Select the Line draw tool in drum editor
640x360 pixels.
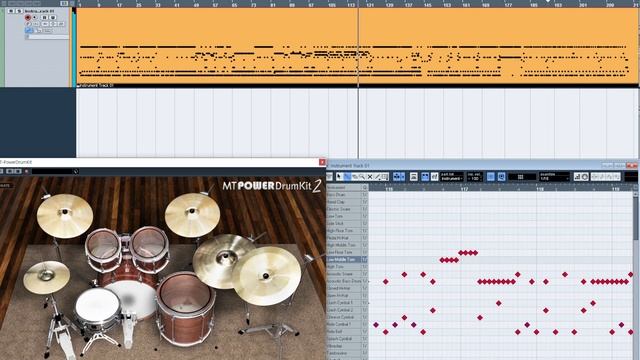pos(378,177)
